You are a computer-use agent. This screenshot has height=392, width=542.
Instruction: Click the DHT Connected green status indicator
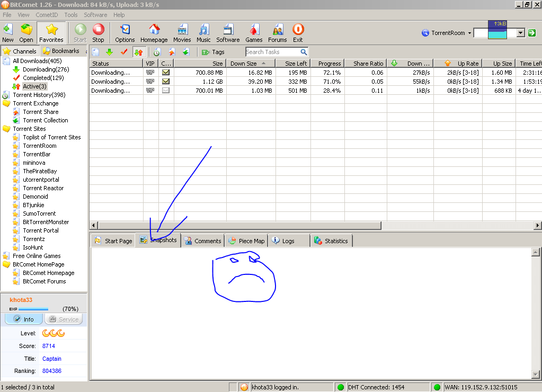pyautogui.click(x=341, y=387)
